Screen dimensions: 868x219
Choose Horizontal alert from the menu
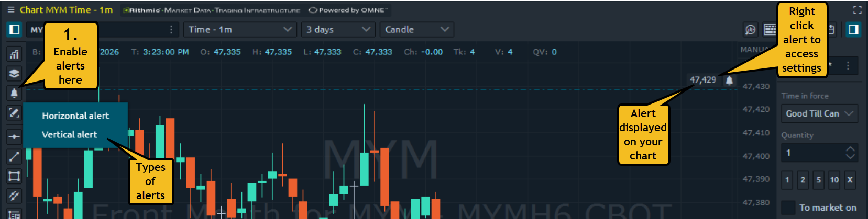[75, 116]
